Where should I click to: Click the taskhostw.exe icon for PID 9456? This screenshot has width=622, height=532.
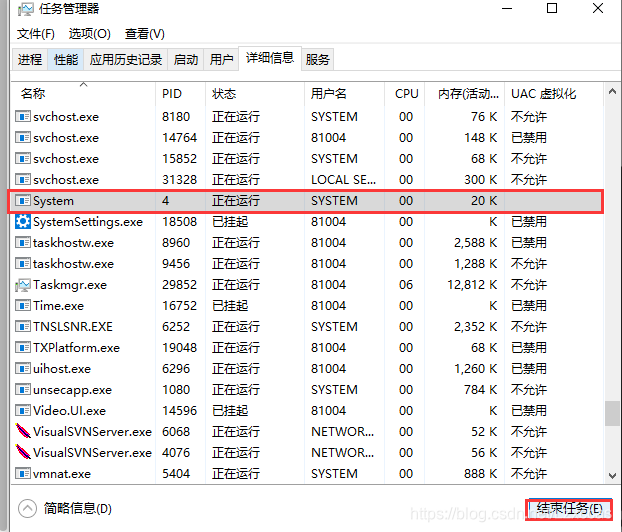coord(23,263)
